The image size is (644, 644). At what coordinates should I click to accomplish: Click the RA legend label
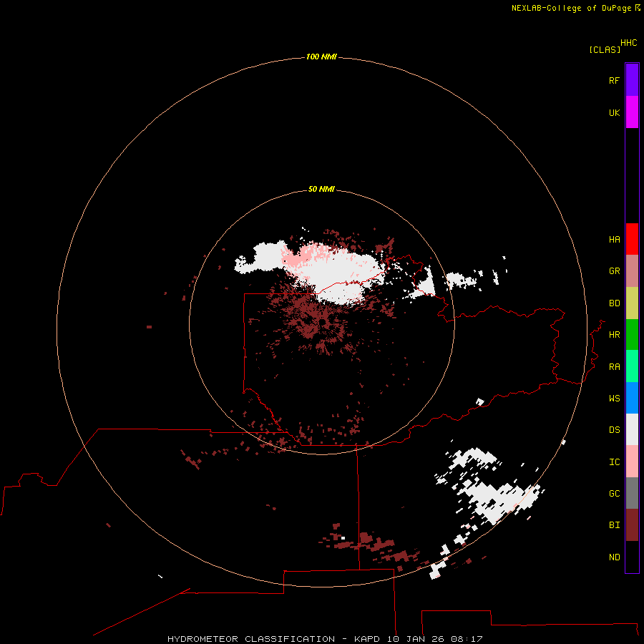(x=614, y=367)
